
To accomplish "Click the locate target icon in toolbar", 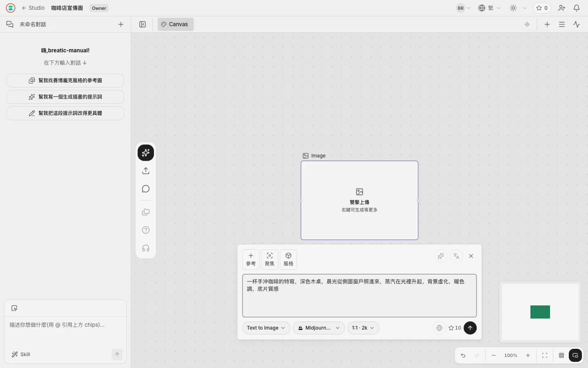I will [527, 24].
